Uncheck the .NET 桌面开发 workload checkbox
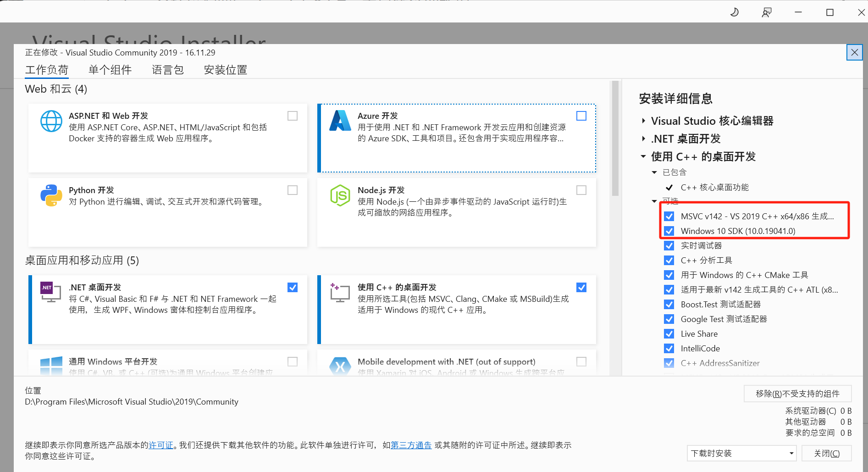Screen dimensions: 868x472 point(293,287)
